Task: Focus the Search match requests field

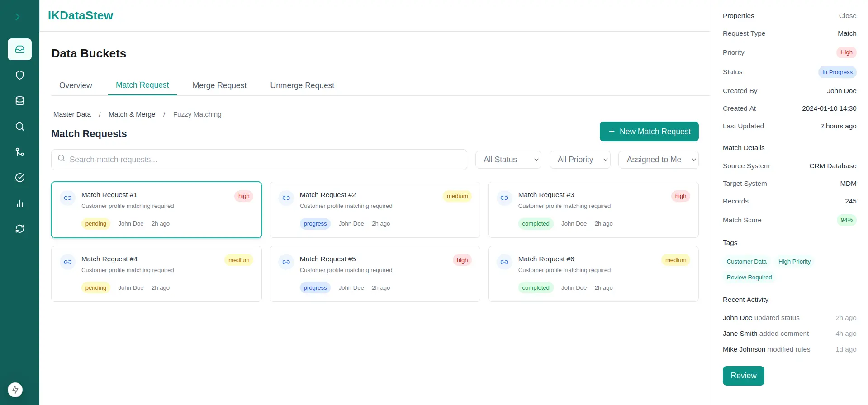Action: 259,160
